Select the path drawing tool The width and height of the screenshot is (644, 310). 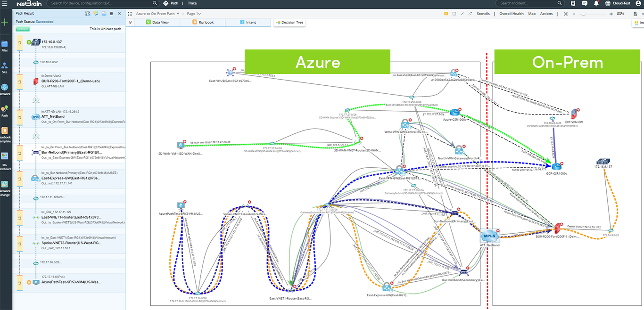click(470, 14)
